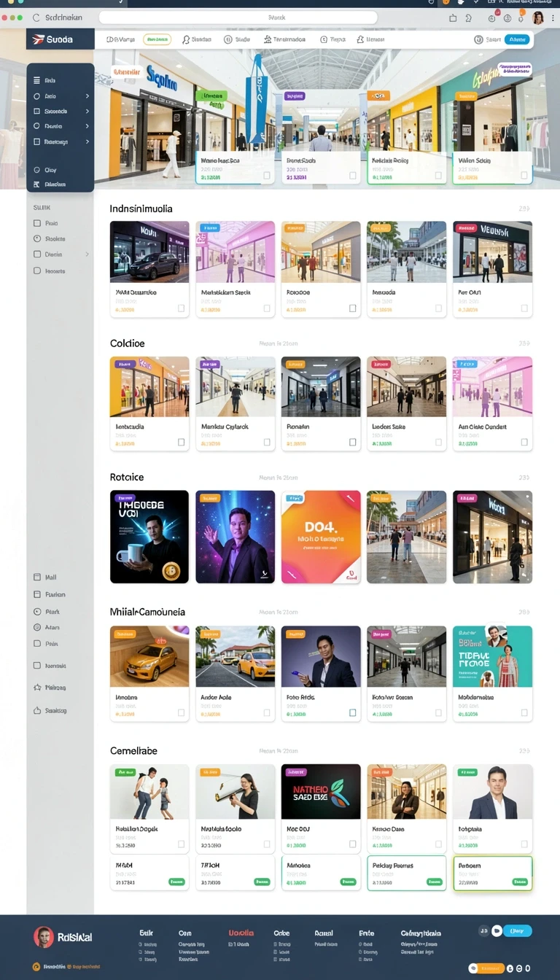Open the Tansmadoa tab in the top navigation

(285, 39)
